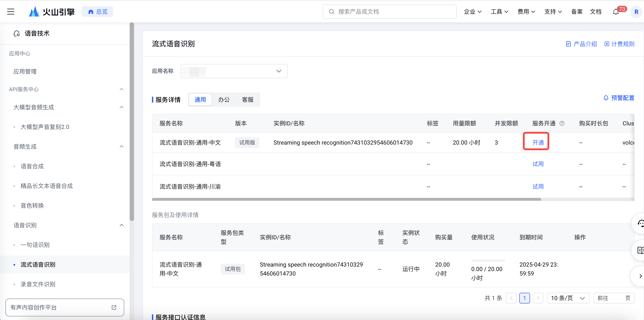Click the 试用版 version tag
The width and height of the screenshot is (644, 320).
click(x=247, y=143)
